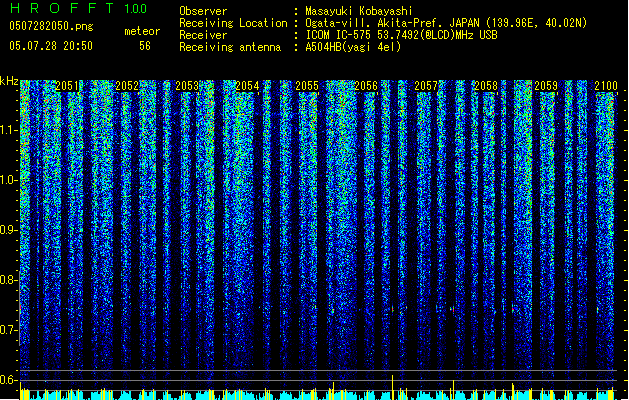This screenshot has height=400, width=629.
Task: Click the 0.9 kHz axis label
Action: point(8,230)
